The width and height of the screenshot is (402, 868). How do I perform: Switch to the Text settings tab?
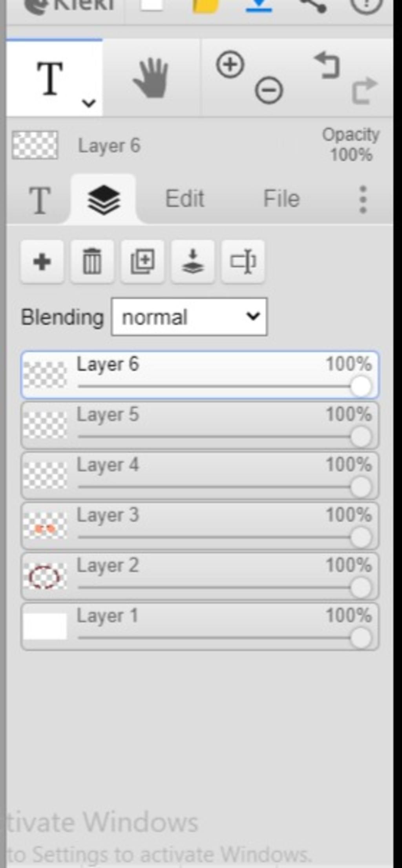click(40, 200)
